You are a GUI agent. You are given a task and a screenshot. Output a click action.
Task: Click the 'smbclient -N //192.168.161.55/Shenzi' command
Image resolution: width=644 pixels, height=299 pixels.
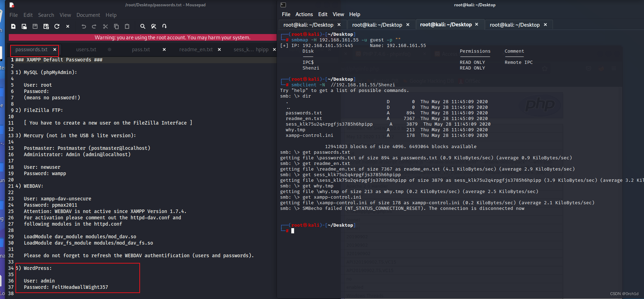[343, 85]
